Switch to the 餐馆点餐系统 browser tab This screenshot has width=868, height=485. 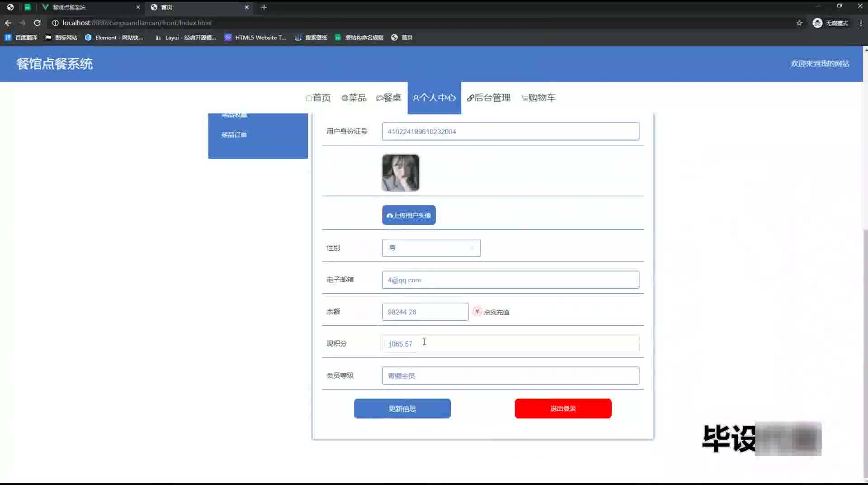(90, 7)
